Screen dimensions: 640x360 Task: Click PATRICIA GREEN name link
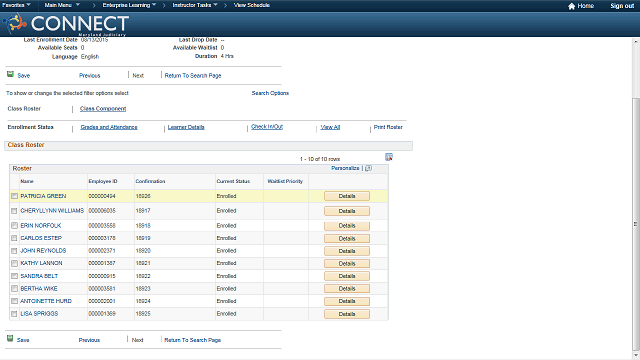pos(43,196)
